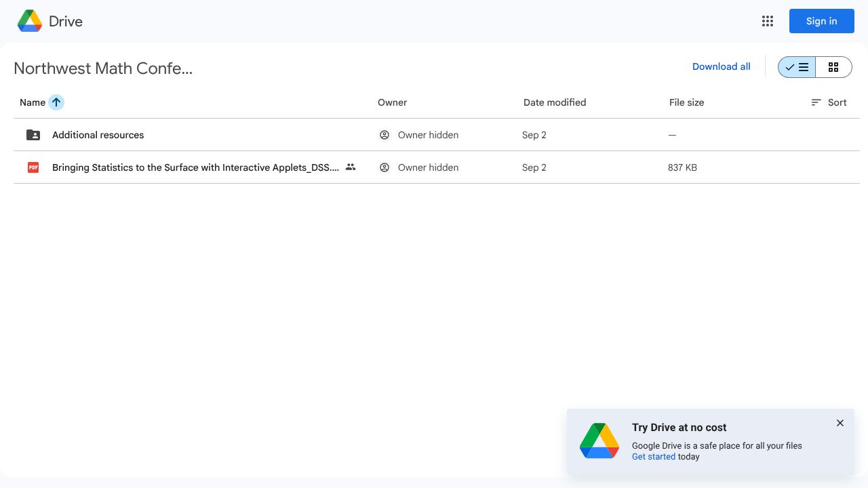Open the Google apps grid menu

(768, 21)
